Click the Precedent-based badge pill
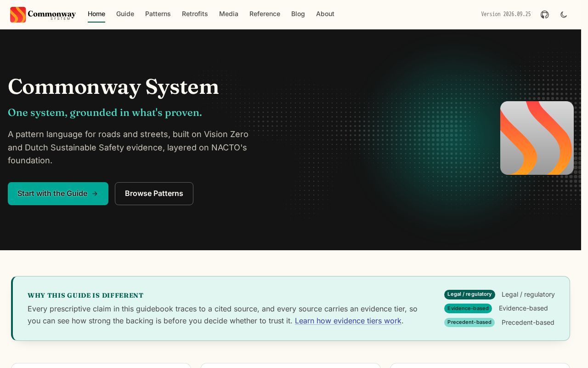 tap(469, 322)
